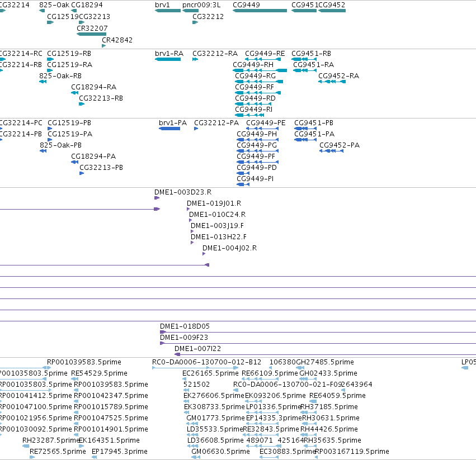The height and width of the screenshot is (460, 476).
Task: Open EST RE64059.5prime
Action: coord(313,401)
